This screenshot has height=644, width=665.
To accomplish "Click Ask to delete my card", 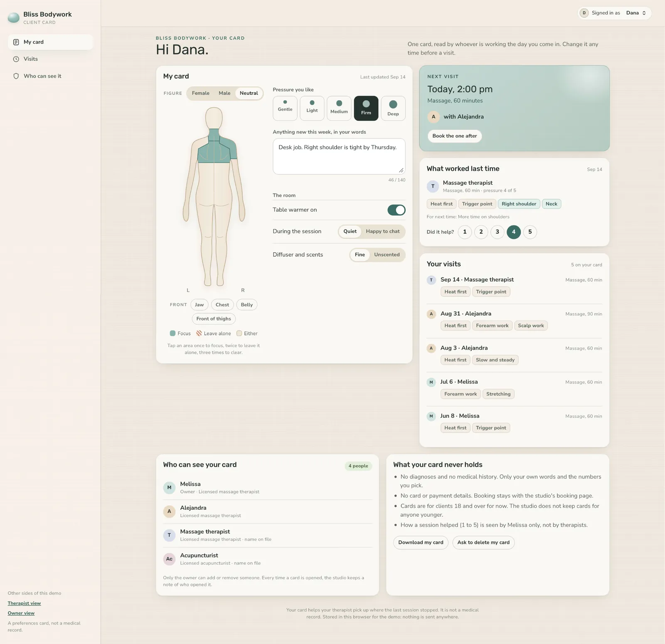I will coord(483,543).
